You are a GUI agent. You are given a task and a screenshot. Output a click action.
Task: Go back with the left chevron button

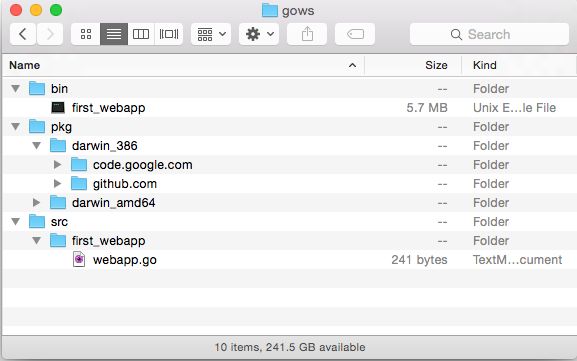pos(23,34)
